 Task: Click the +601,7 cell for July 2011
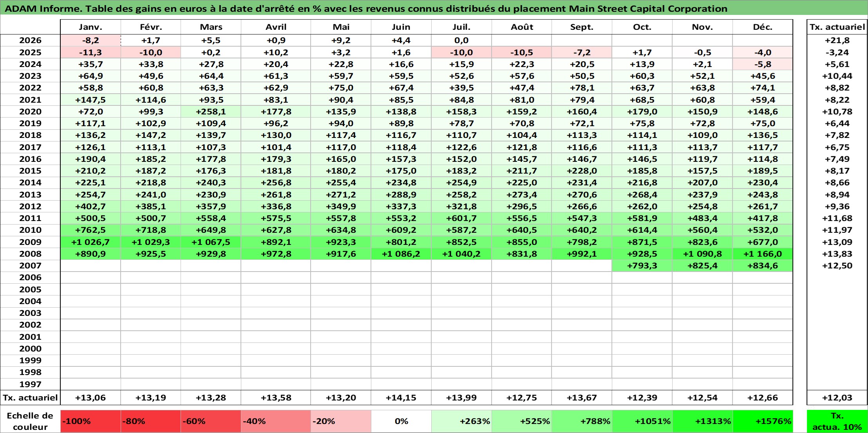[x=461, y=218]
